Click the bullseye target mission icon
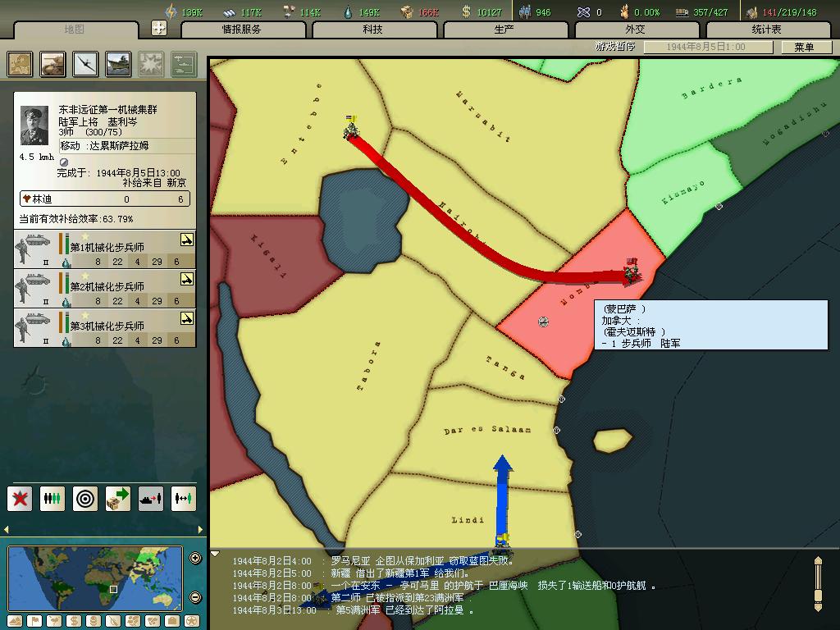Viewport: 840px width, 630px height. click(85, 498)
